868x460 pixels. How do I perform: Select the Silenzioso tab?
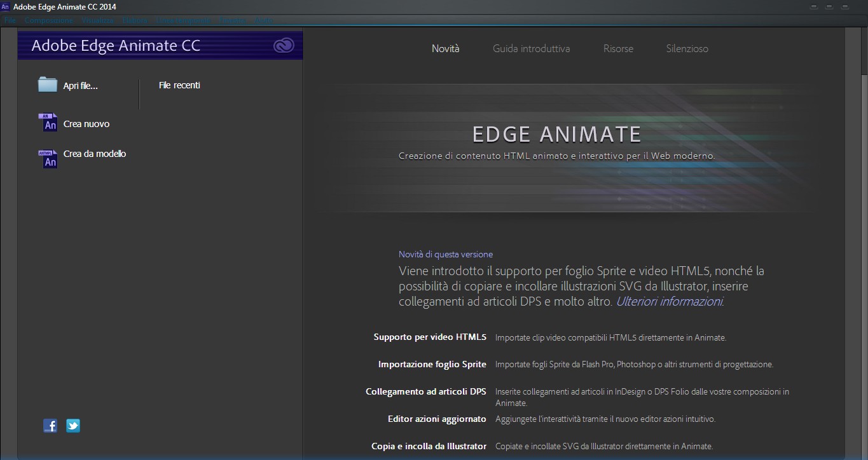tap(687, 48)
